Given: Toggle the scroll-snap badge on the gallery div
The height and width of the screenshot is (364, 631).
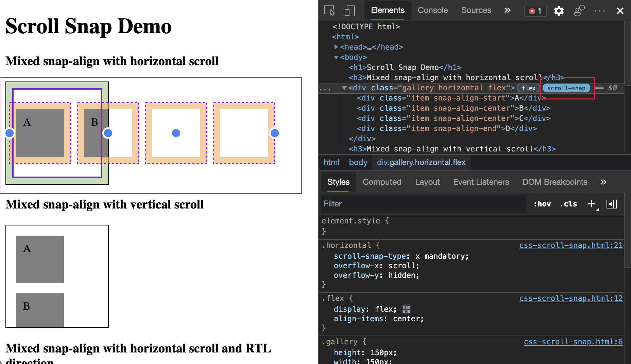Looking at the screenshot, I should click(x=566, y=88).
